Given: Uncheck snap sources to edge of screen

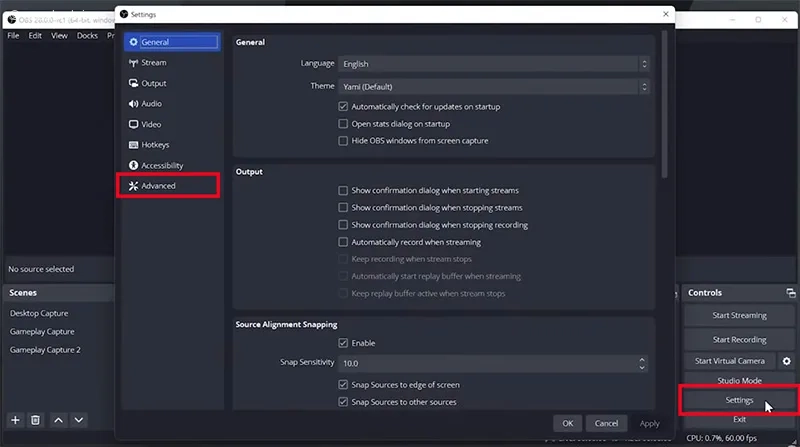Looking at the screenshot, I should tap(343, 385).
